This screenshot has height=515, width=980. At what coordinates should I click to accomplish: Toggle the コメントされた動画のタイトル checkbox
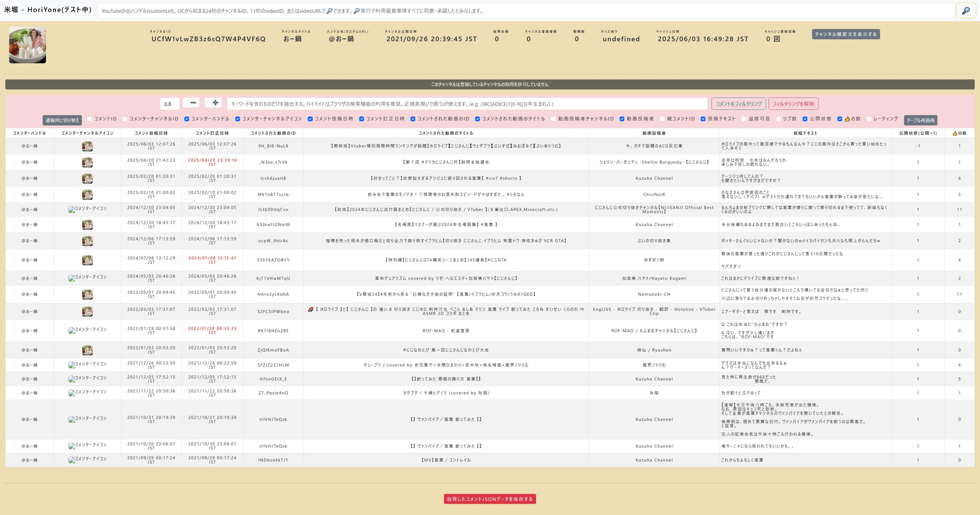(477, 119)
